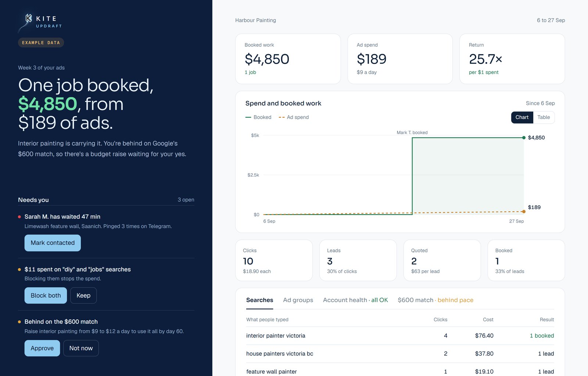Viewport: 588px width, 376px height.
Task: Mark Sarah M. as contacted
Action: point(53,243)
